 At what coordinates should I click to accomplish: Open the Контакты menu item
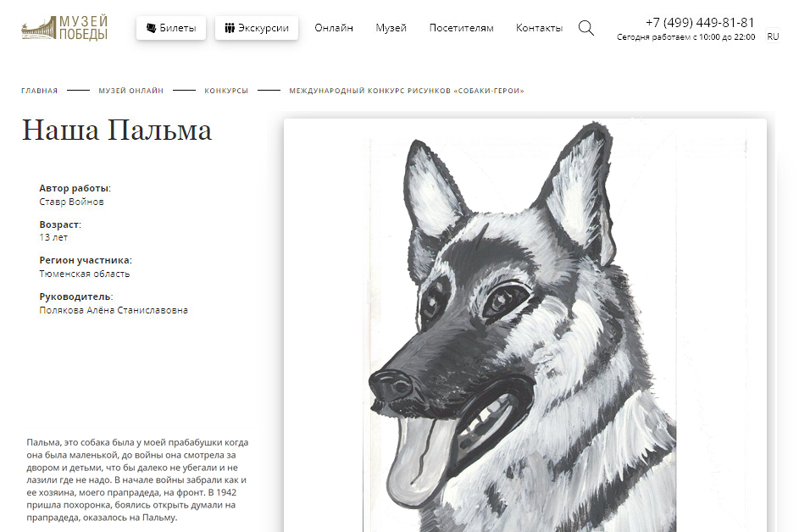539,28
